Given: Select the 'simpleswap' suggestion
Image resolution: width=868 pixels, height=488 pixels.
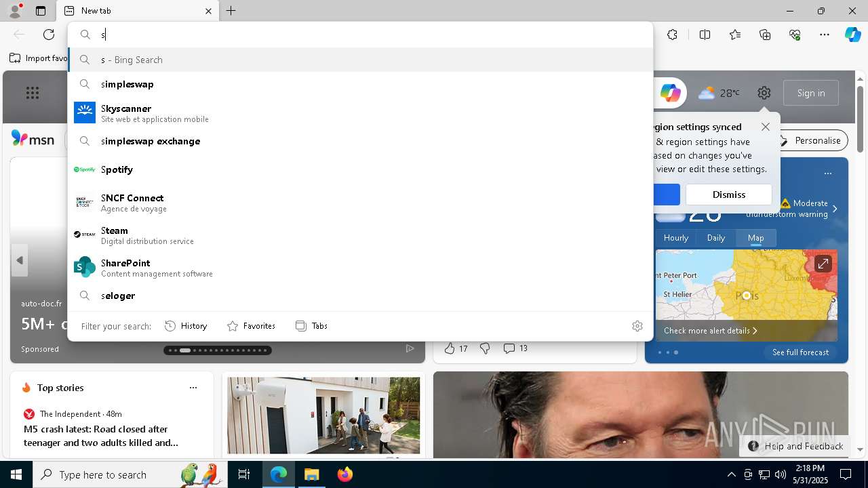Looking at the screenshot, I should click(x=360, y=84).
